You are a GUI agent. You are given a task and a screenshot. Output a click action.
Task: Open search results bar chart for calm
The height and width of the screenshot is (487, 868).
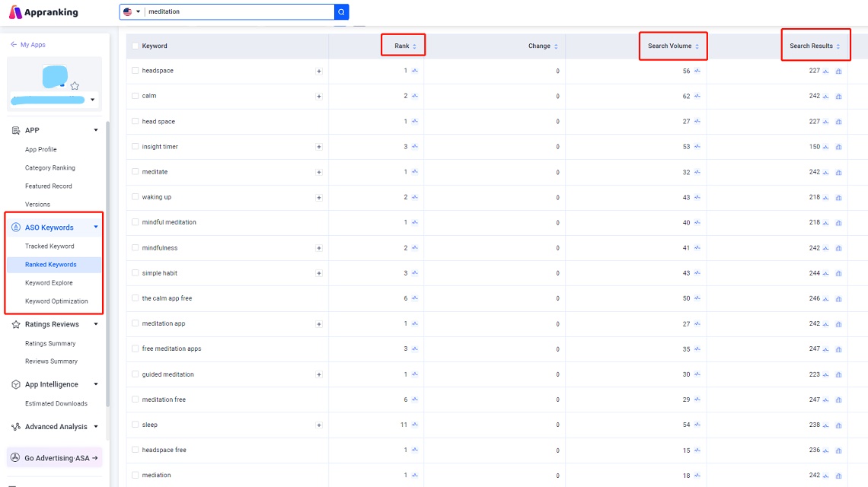[838, 97]
